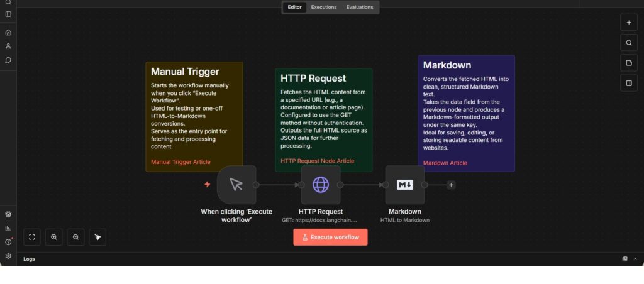Click the Manual Trigger node cursor icon
The height and width of the screenshot is (284, 644).
pyautogui.click(x=236, y=184)
